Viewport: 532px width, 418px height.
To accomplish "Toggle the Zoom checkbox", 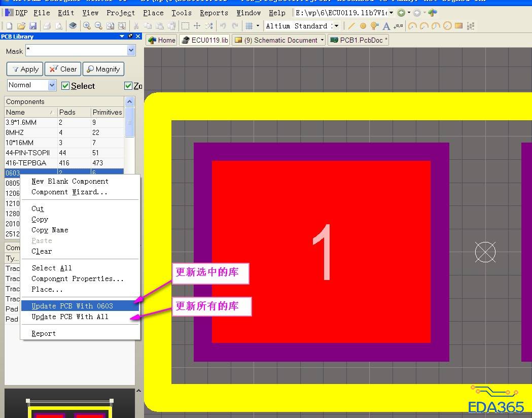I will [x=128, y=86].
